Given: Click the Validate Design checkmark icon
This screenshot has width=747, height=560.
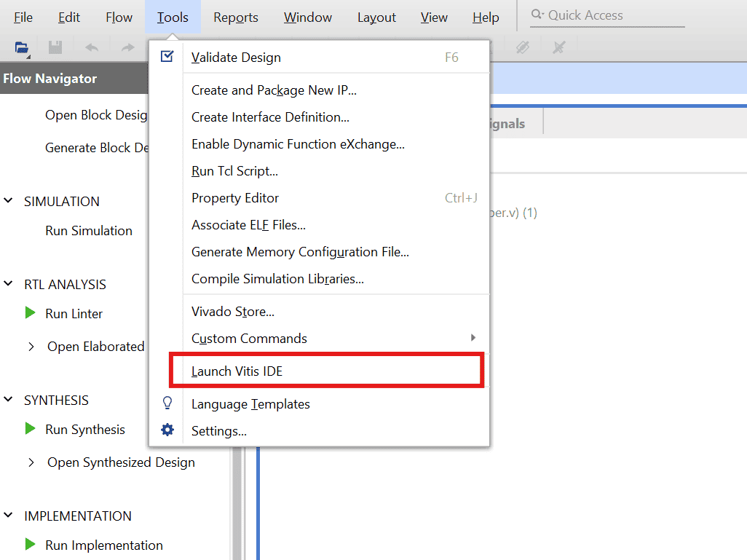Looking at the screenshot, I should pyautogui.click(x=167, y=57).
